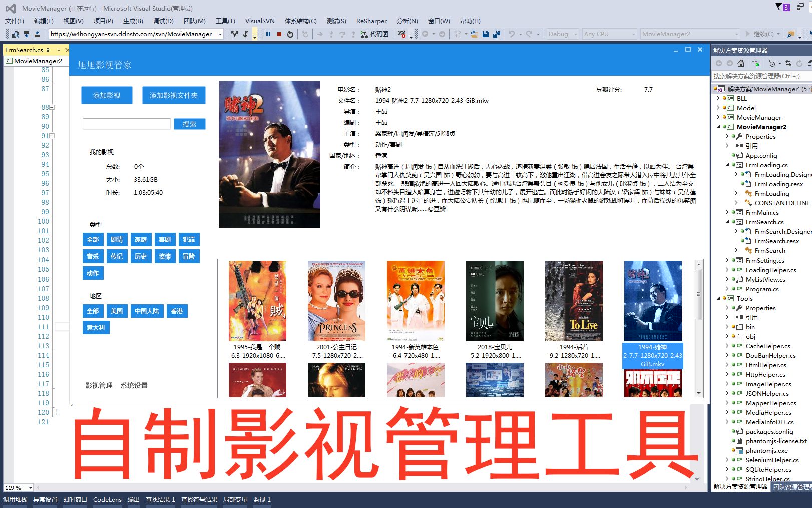Open the 文件(F) menu
The width and height of the screenshot is (812, 508).
point(14,21)
